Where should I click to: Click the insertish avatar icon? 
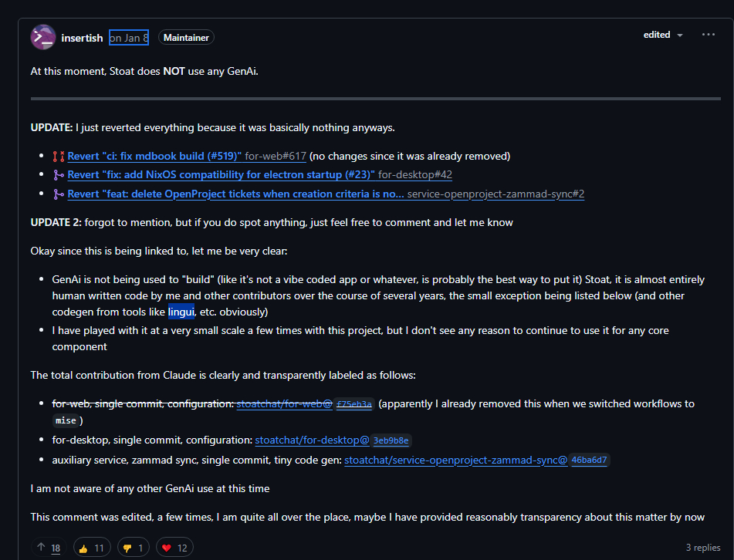point(42,37)
